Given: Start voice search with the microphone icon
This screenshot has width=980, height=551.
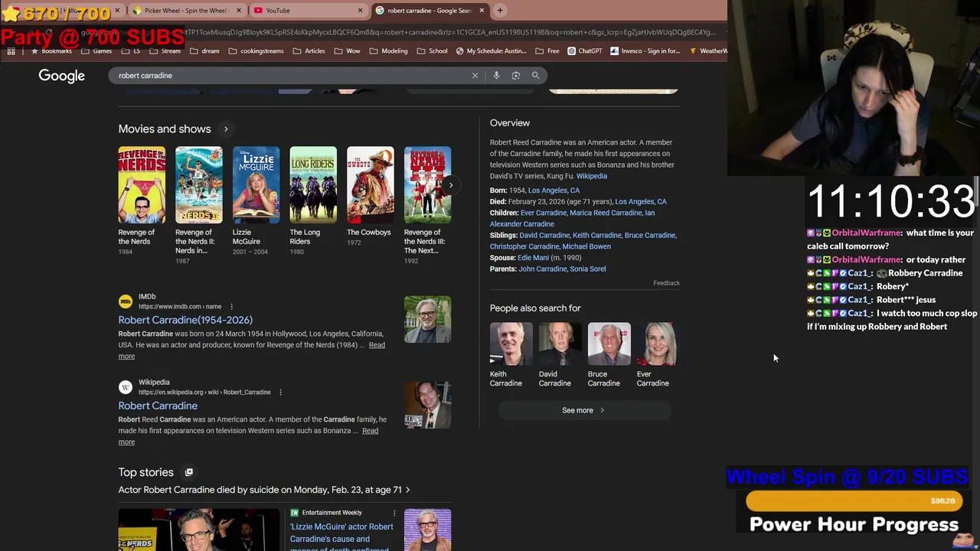Looking at the screenshot, I should point(496,76).
